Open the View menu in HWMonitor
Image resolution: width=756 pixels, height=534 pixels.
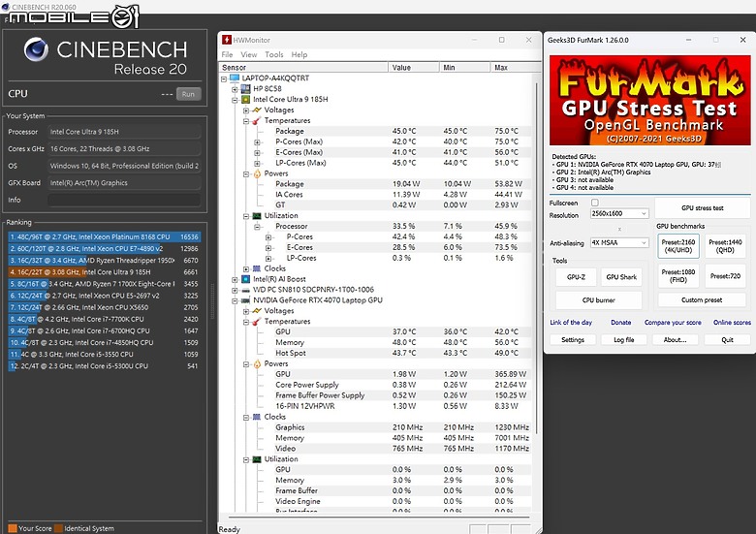[x=249, y=54]
